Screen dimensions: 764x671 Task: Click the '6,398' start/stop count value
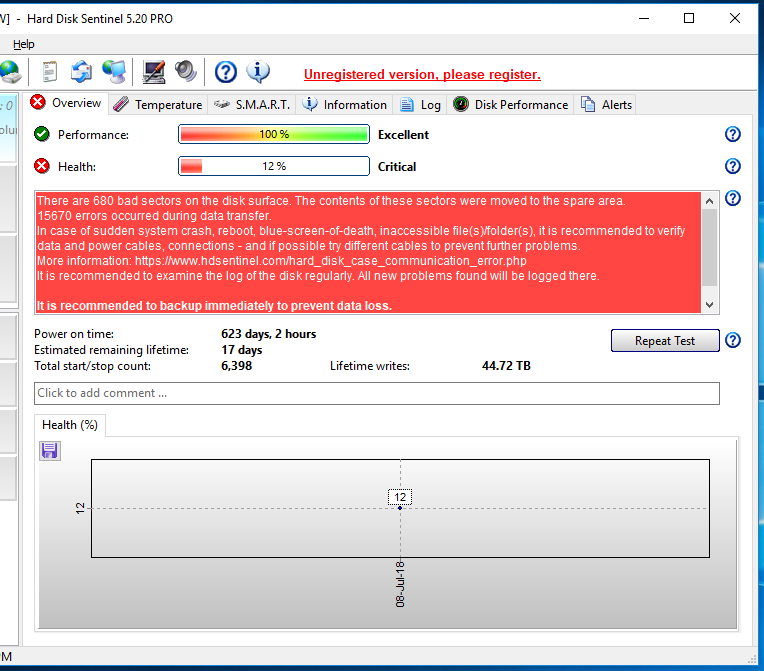236,366
